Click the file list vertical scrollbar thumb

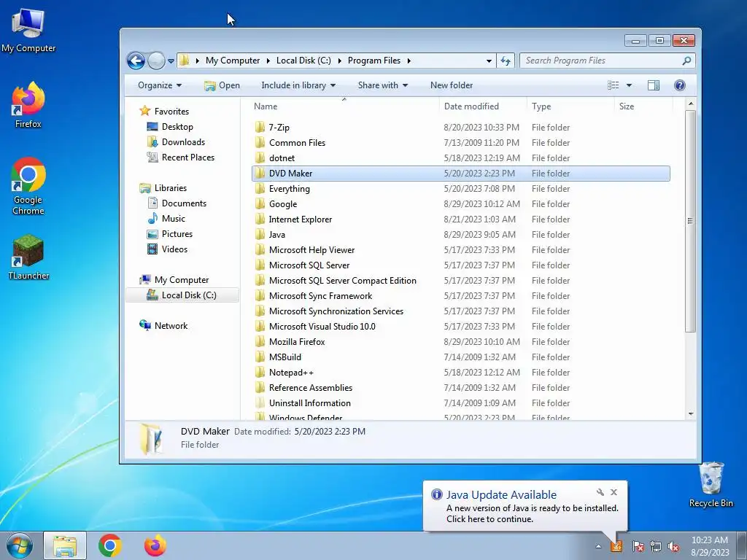(x=691, y=221)
